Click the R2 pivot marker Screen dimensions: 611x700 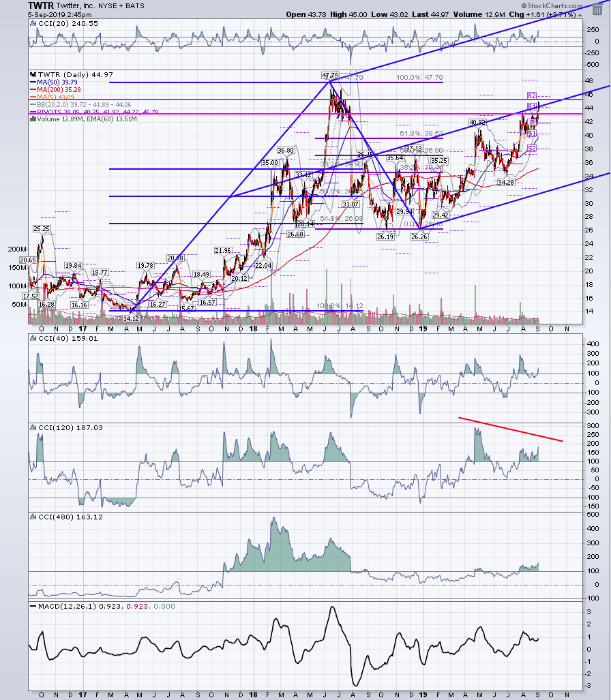pyautogui.click(x=531, y=95)
